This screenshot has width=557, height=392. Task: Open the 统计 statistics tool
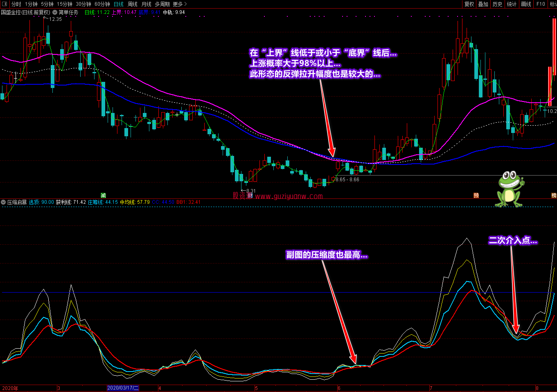(512, 4)
